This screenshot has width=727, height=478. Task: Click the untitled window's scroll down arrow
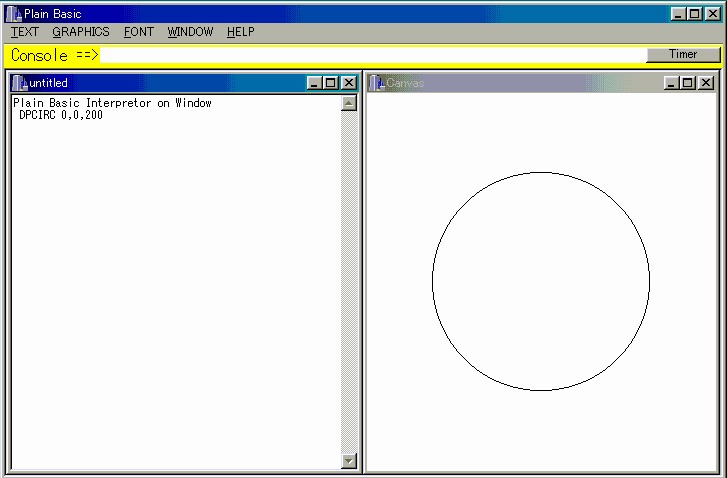pos(349,461)
